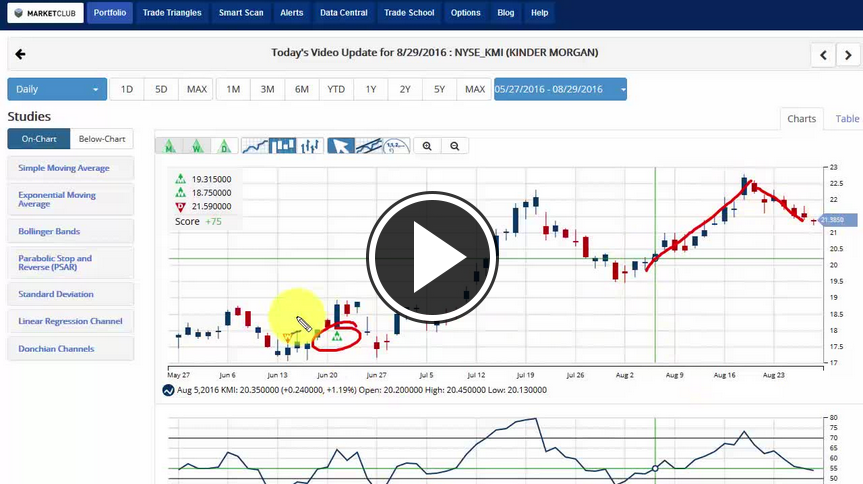Screen dimensions: 863x484
Task: Open the date range 05/27/2016 - 08/29/2016 dropdown
Action: click(x=560, y=89)
